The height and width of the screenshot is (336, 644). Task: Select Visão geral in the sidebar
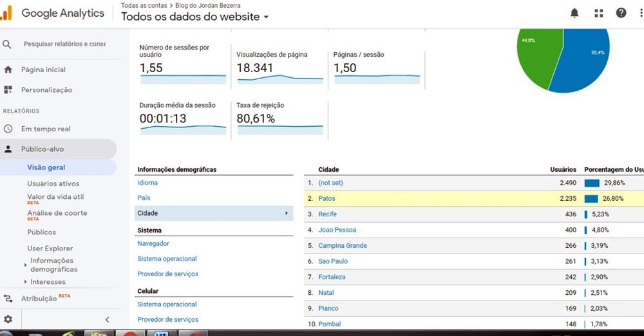click(x=57, y=167)
